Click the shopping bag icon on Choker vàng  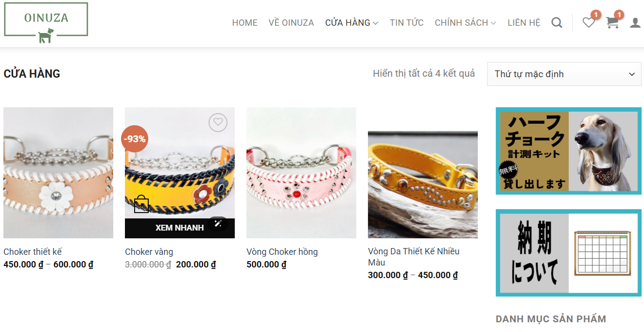point(141,204)
